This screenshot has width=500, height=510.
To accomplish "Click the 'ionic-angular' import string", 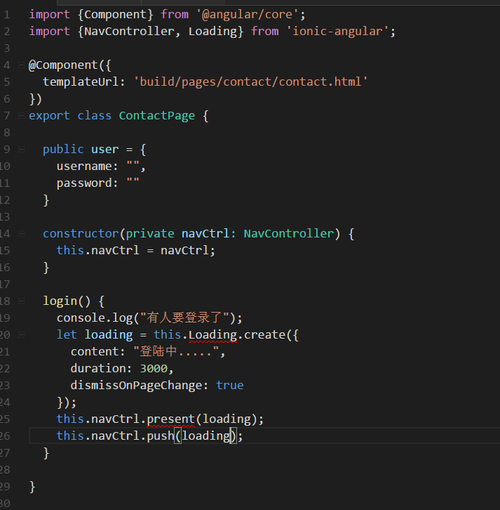I will [337, 32].
